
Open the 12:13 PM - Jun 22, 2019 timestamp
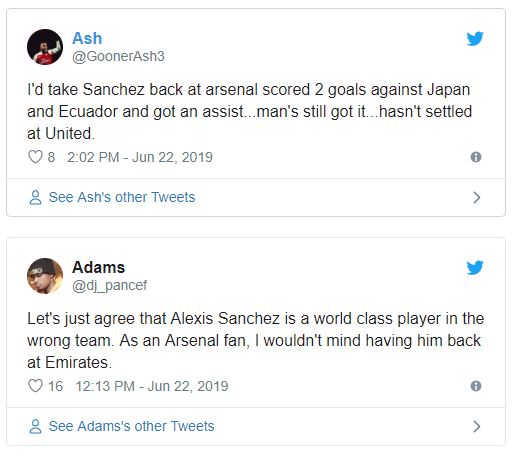point(152,386)
